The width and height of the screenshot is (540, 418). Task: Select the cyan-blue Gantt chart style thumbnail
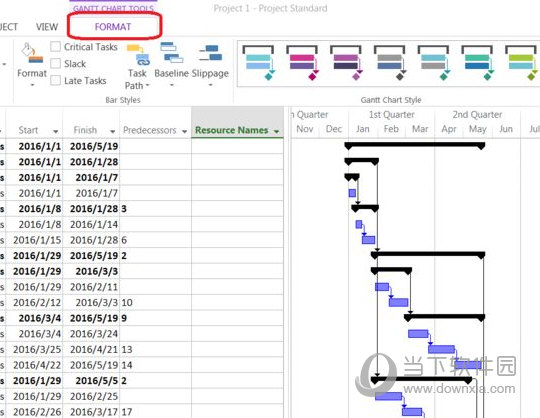pyautogui.click(x=258, y=63)
